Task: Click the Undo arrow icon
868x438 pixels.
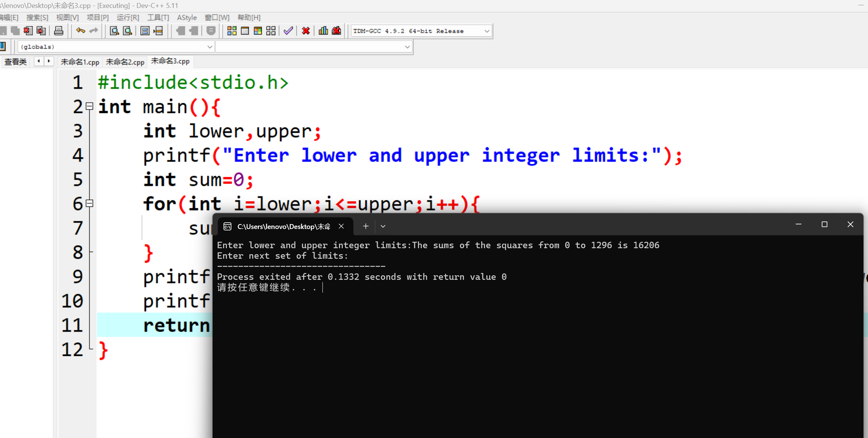Action: 80,31
